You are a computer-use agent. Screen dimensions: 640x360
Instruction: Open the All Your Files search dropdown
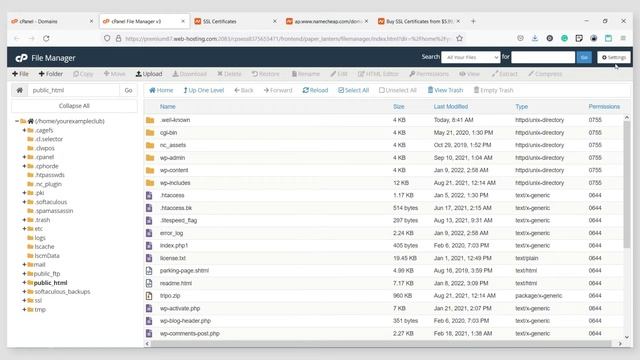471,58
